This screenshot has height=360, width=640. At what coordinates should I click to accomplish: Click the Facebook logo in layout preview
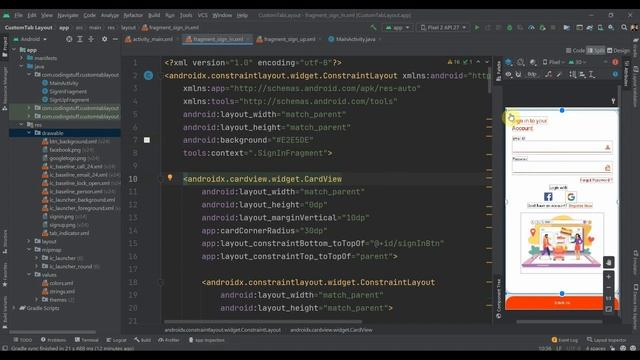coord(548,197)
